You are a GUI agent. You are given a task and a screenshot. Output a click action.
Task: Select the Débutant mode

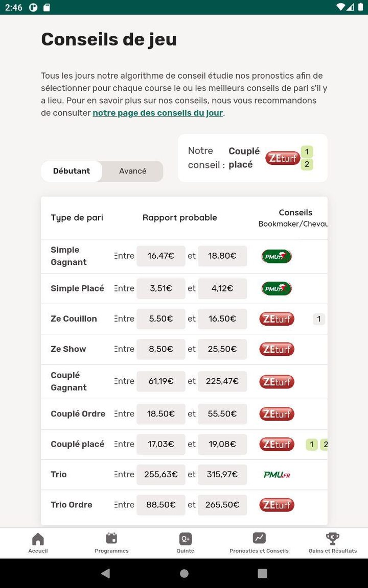(72, 171)
